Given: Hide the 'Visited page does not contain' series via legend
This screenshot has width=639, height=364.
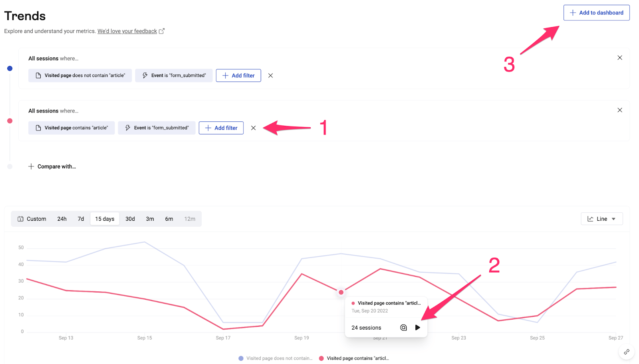Looking at the screenshot, I should tap(275, 358).
